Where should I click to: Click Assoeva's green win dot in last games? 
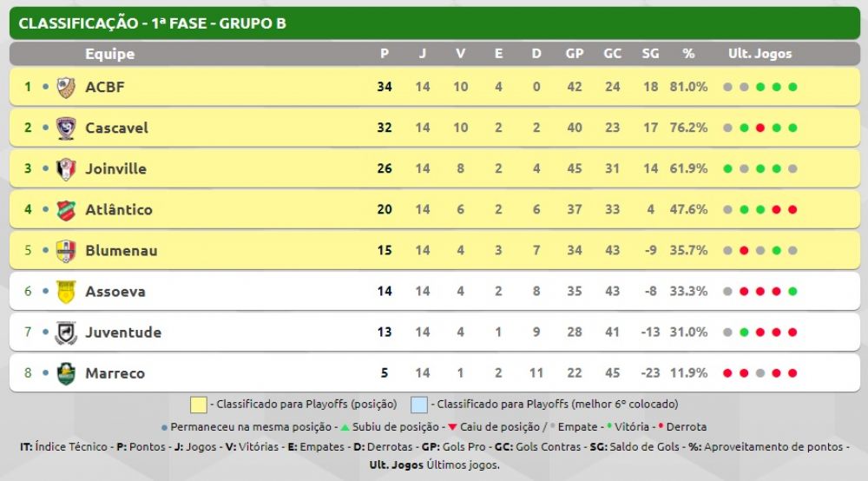click(x=792, y=292)
